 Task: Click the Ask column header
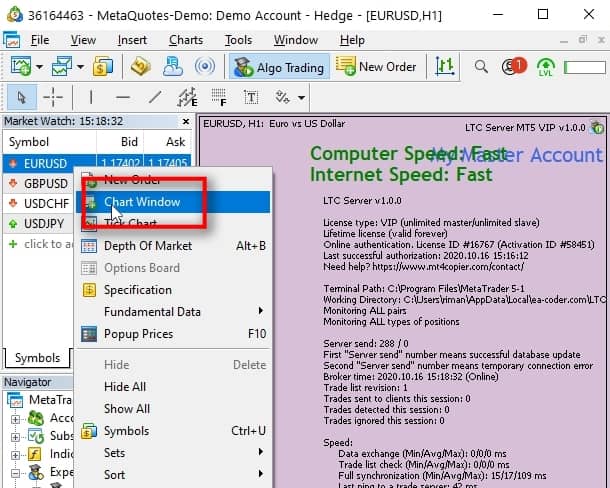click(168, 142)
